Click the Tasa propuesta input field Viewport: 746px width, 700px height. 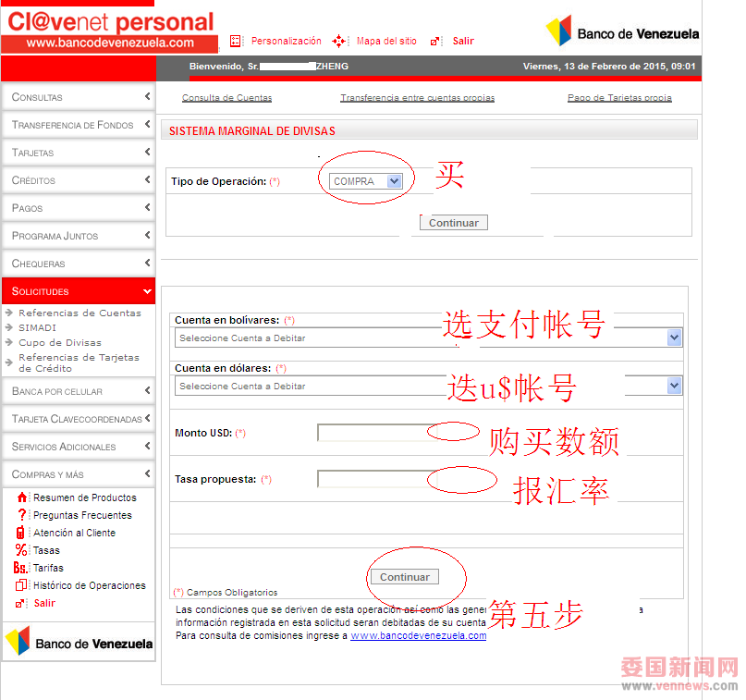[x=377, y=479]
